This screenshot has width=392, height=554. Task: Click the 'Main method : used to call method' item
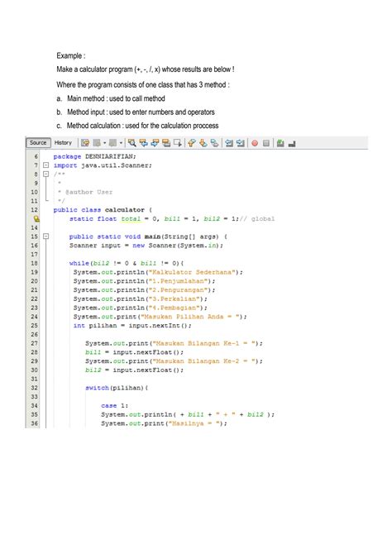pos(111,98)
